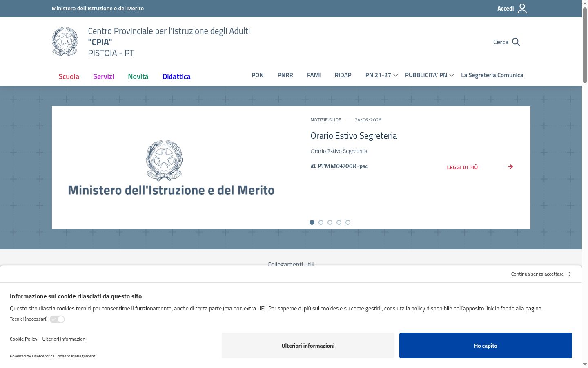Click the small Ulteriori informazioni text link
The height and width of the screenshot is (368, 588).
click(x=64, y=339)
